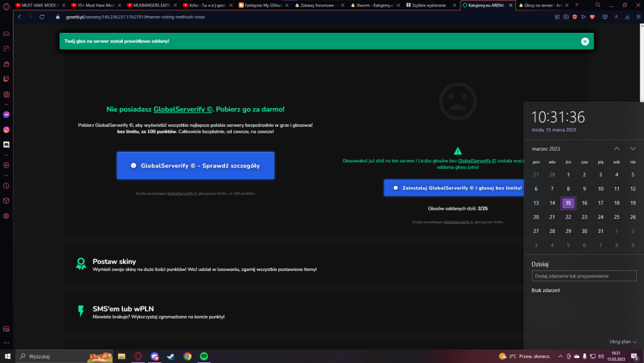Open Easy Setup sliders icon
The image size is (644, 363).
coord(638,17)
